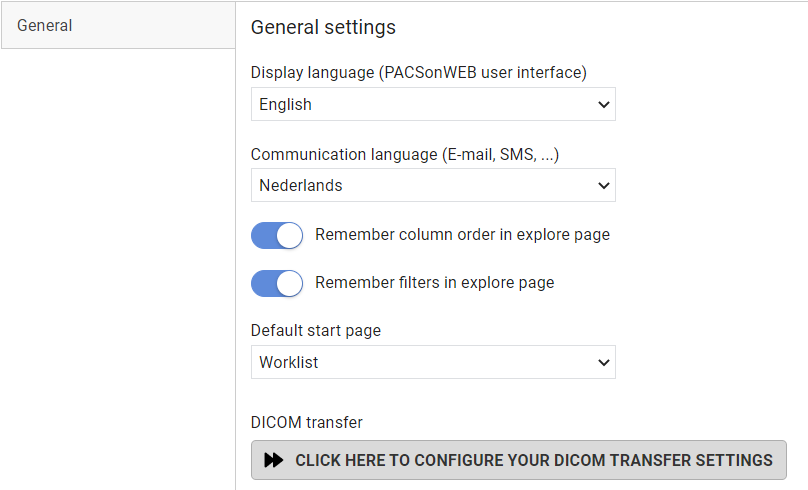Click the 'Remember filters in explore page' label
The image size is (808, 490).
click(434, 283)
